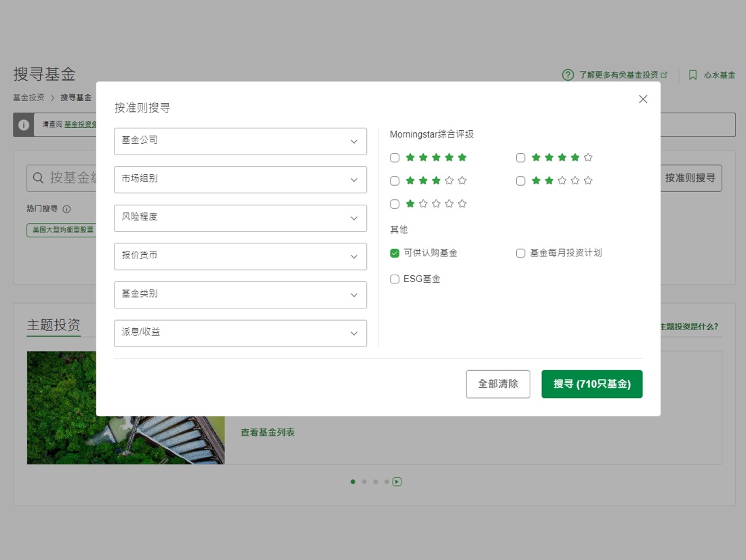Click the 搜寻 (710只基金) button
Image resolution: width=746 pixels, height=560 pixels.
[x=591, y=384]
